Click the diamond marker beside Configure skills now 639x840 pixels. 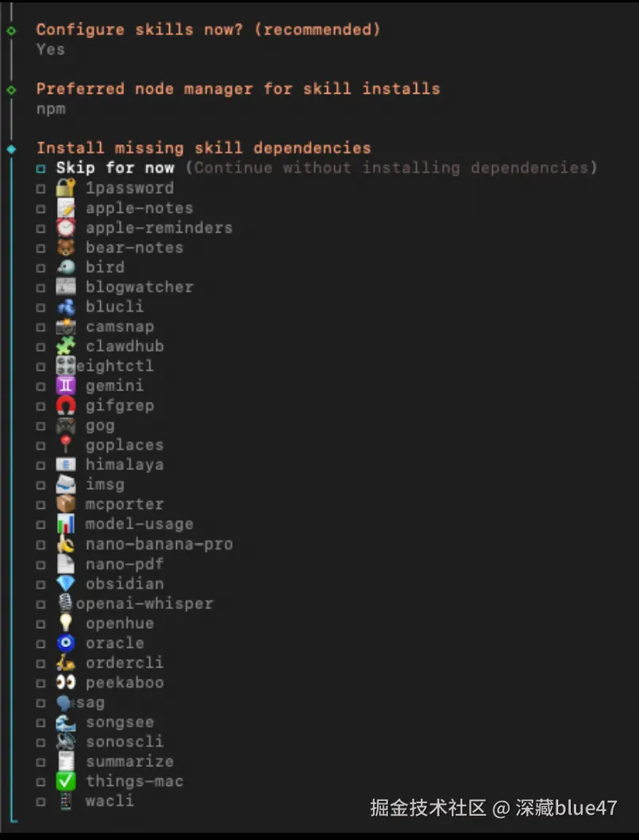click(x=10, y=29)
